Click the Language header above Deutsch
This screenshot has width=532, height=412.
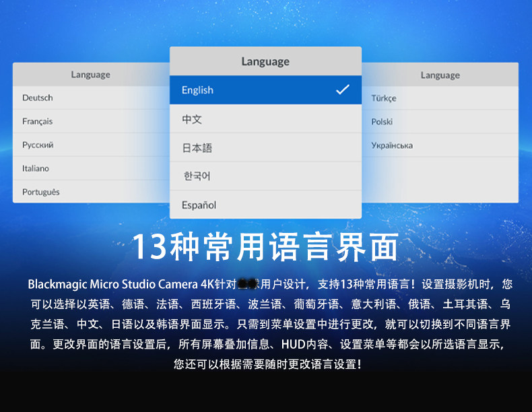tap(91, 75)
